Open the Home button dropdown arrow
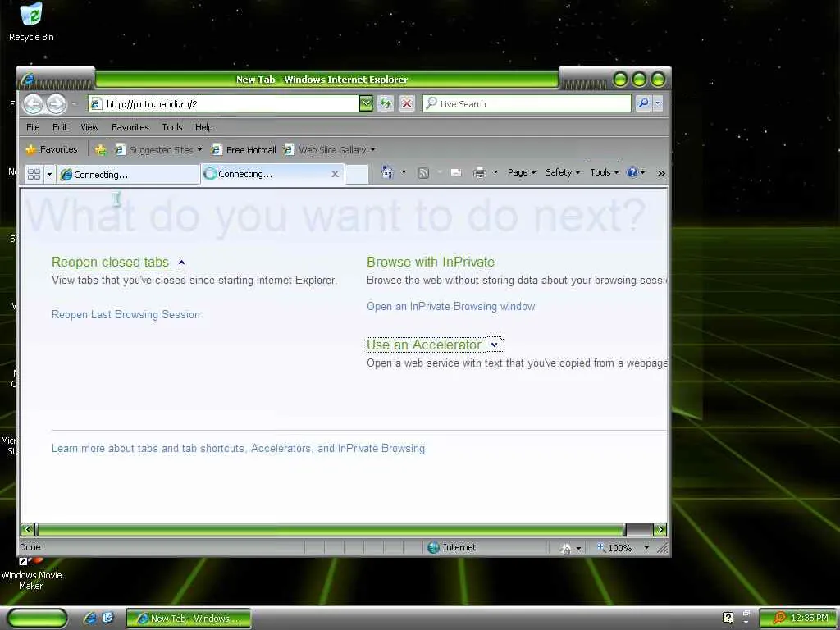Viewport: 840px width, 630px height. pos(404,172)
